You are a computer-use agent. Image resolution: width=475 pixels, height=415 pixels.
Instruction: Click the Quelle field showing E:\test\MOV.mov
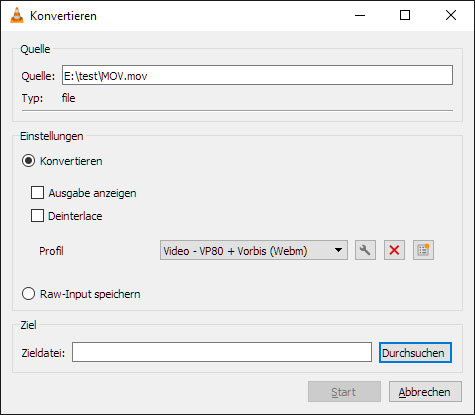coord(257,75)
